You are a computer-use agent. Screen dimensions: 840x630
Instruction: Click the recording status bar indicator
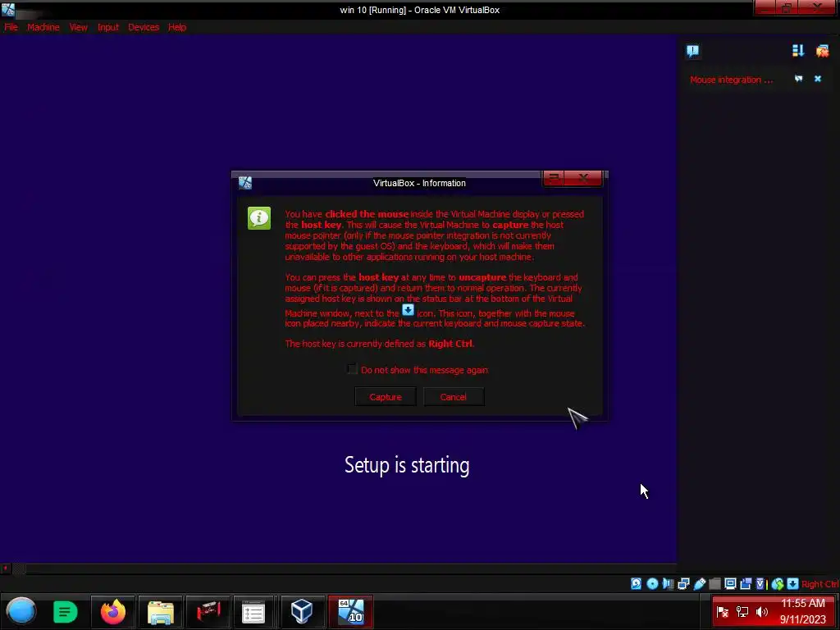(746, 584)
